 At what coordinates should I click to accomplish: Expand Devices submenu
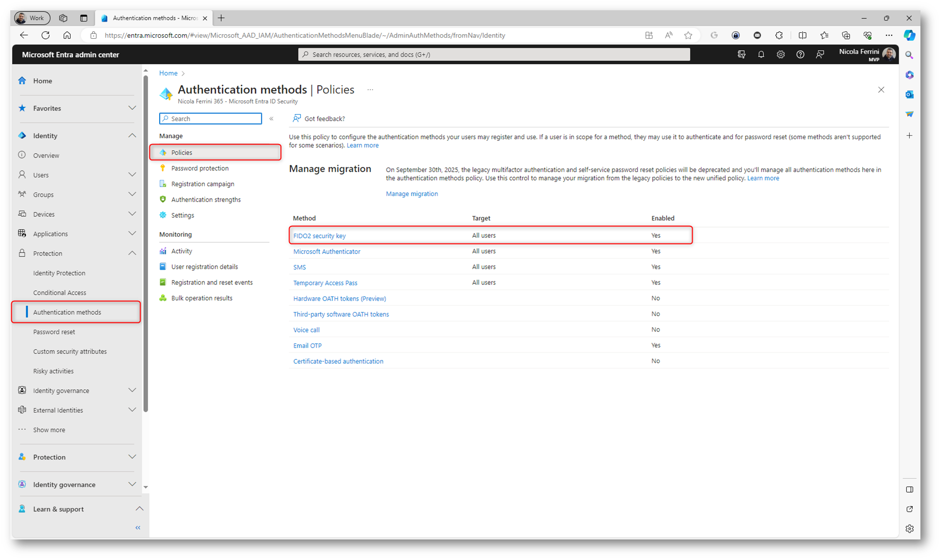[x=132, y=214]
